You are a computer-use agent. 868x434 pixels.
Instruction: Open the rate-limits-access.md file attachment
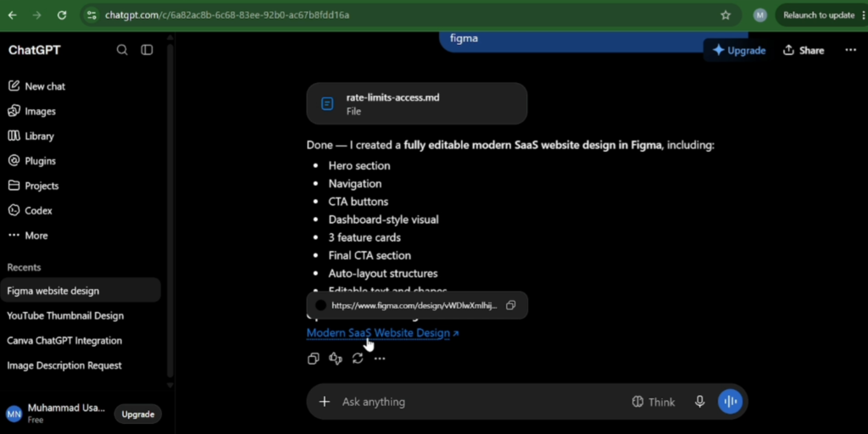click(417, 103)
